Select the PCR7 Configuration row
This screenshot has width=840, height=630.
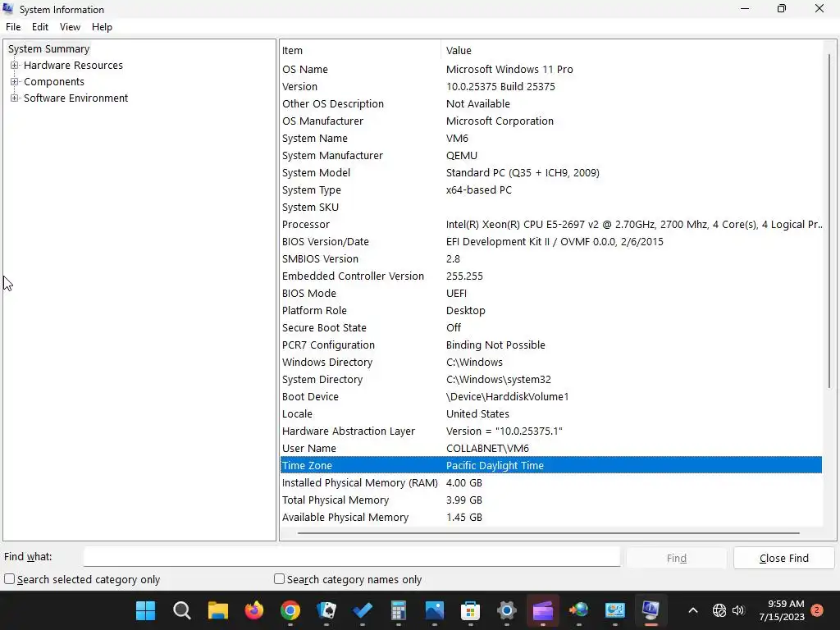click(x=551, y=345)
